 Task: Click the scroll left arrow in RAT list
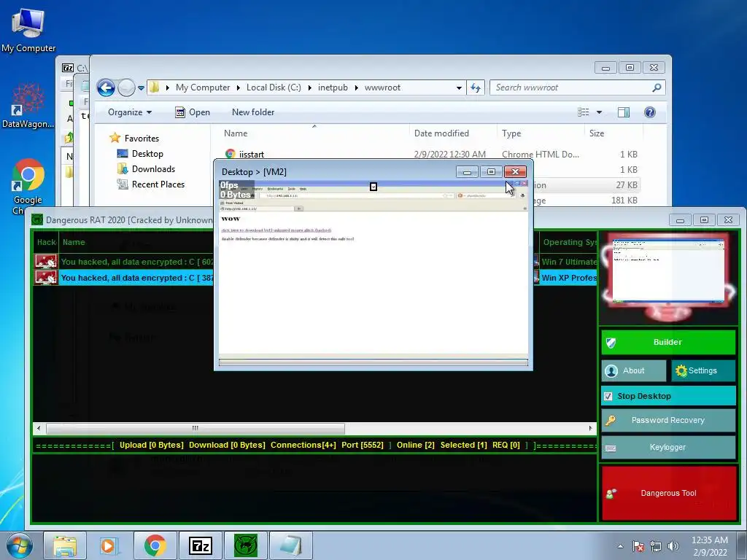click(x=39, y=428)
